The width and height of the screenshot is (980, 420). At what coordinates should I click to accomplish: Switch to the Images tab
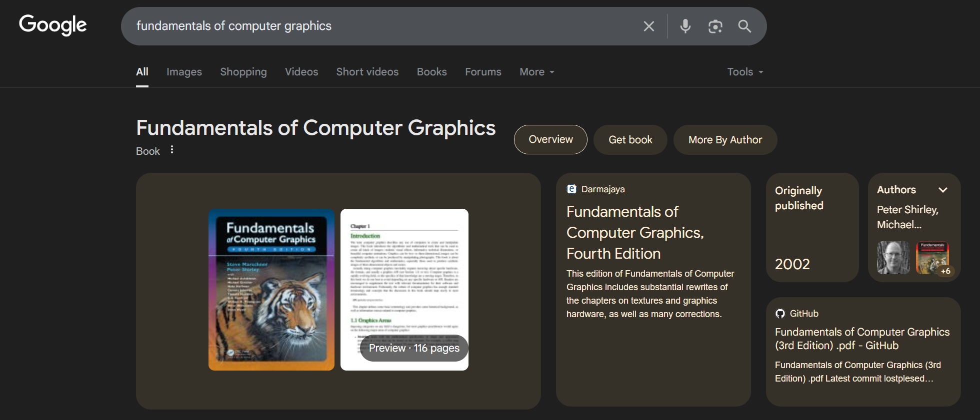pos(184,72)
